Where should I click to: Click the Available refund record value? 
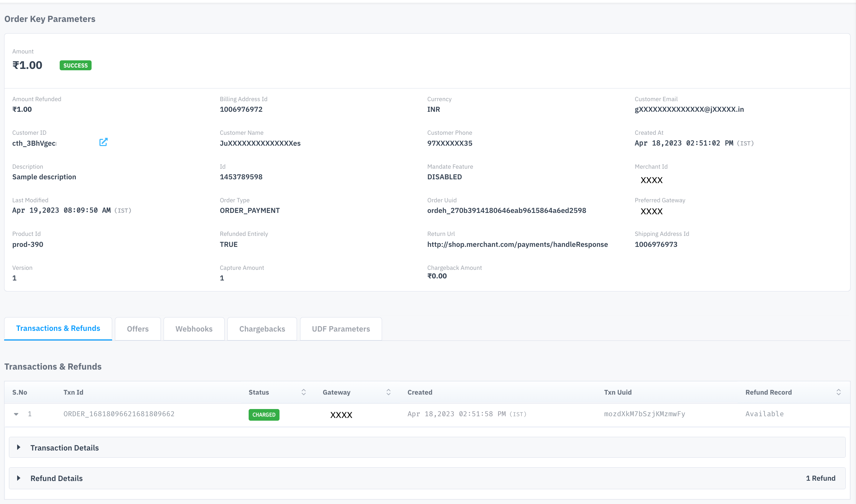coord(764,414)
